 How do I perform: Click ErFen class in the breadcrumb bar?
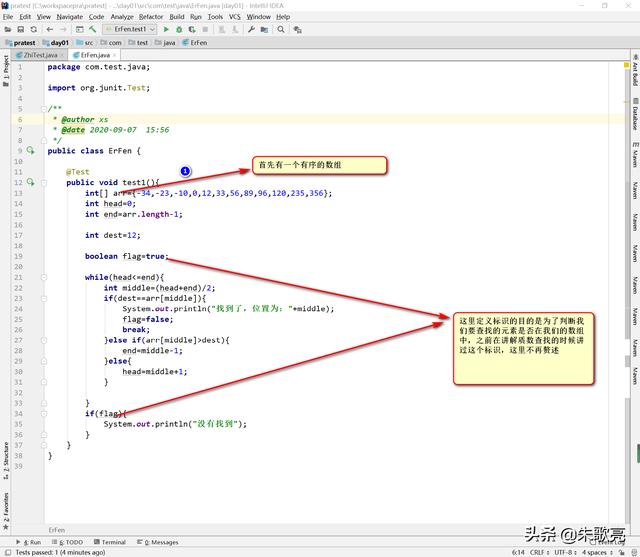click(x=195, y=43)
